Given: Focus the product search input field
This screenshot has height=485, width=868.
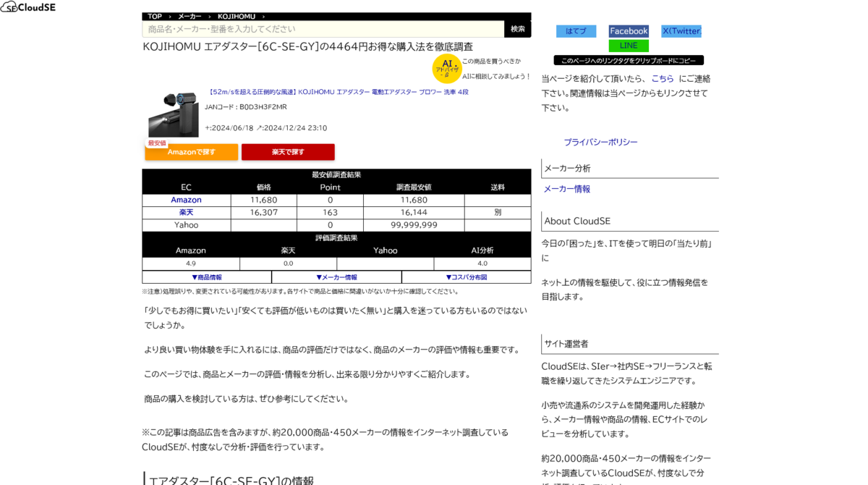Looking at the screenshot, I should click(323, 29).
